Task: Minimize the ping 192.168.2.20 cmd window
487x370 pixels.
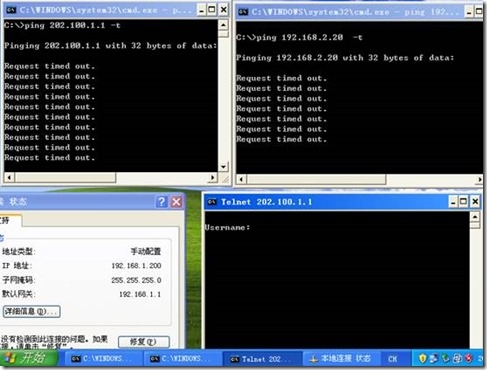Action: [469, 12]
